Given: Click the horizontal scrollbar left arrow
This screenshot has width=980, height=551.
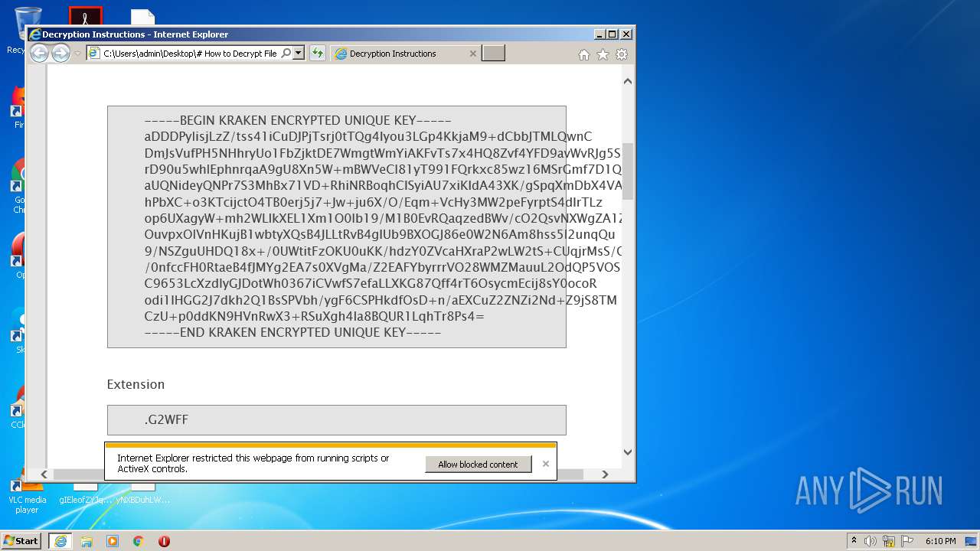Looking at the screenshot, I should tap(44, 474).
